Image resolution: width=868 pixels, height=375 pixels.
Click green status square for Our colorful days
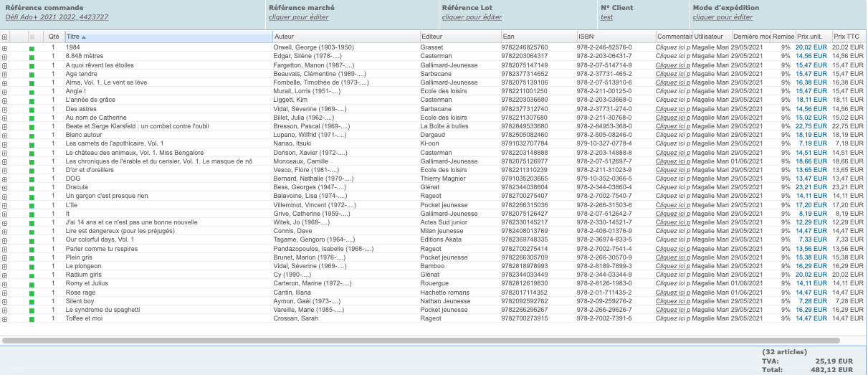[x=32, y=239]
